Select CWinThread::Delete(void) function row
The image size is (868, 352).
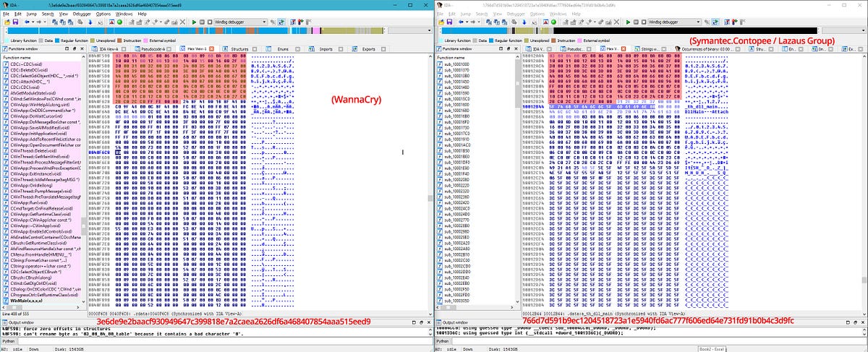click(42, 151)
